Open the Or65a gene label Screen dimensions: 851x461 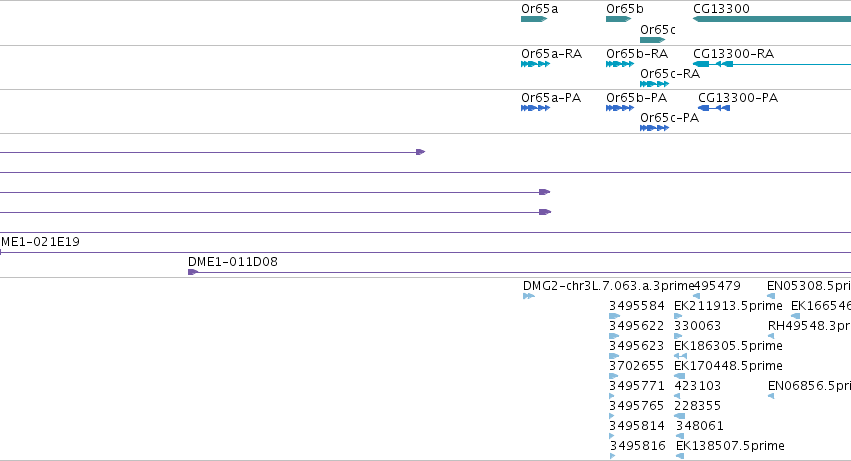point(539,9)
